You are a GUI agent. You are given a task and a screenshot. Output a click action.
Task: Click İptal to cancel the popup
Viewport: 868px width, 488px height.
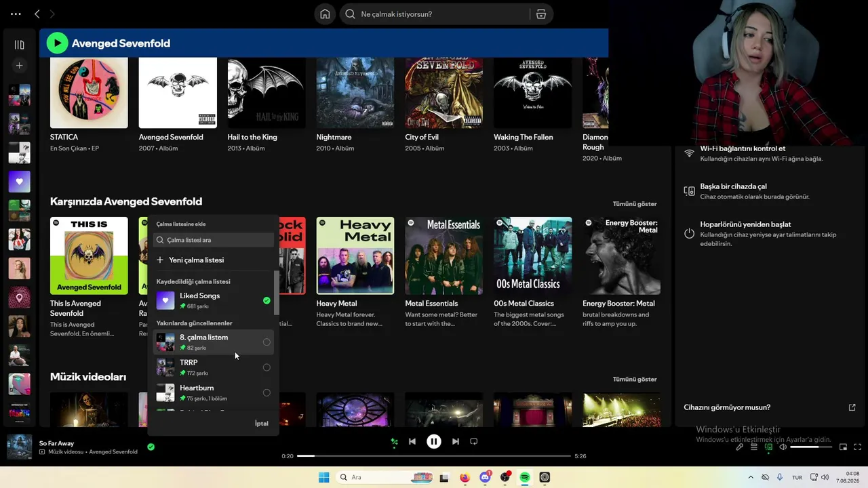[262, 424]
